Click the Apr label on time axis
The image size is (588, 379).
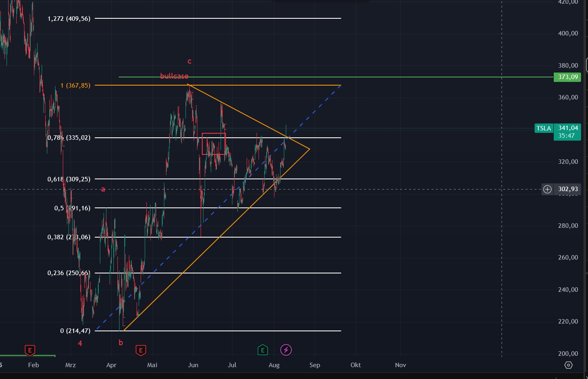point(111,365)
